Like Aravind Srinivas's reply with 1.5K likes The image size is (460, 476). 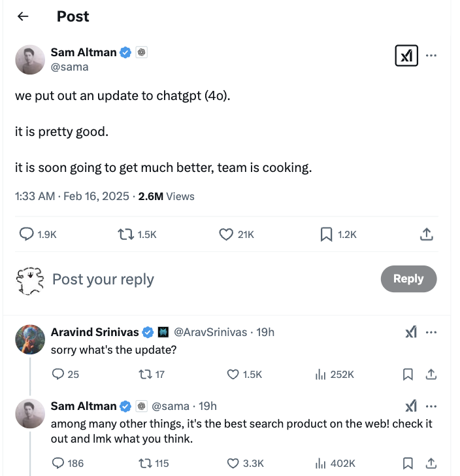(x=233, y=374)
